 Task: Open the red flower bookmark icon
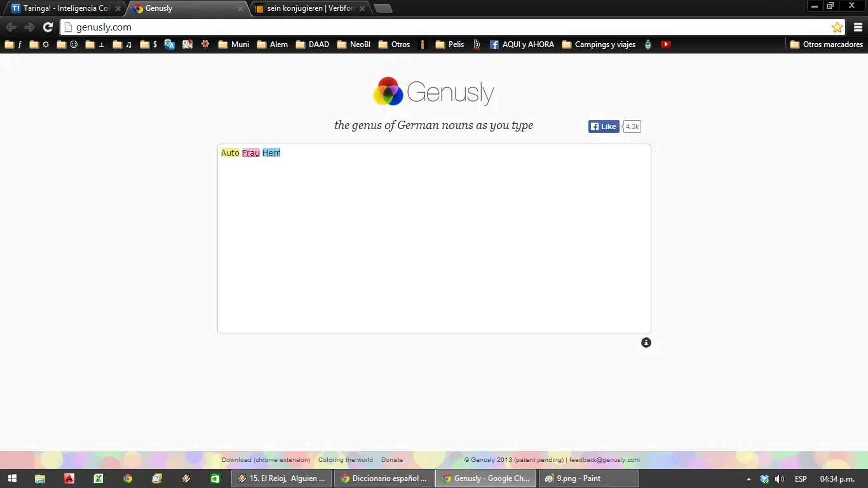point(205,44)
